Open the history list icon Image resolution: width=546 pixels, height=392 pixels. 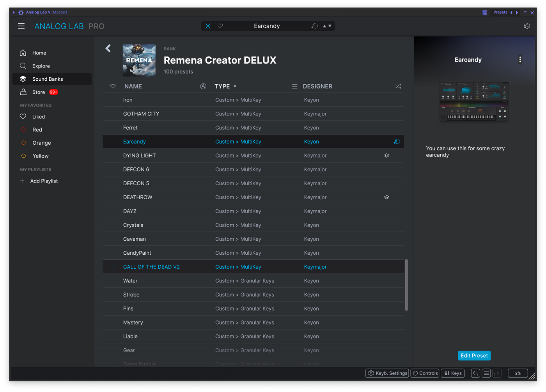(486, 373)
